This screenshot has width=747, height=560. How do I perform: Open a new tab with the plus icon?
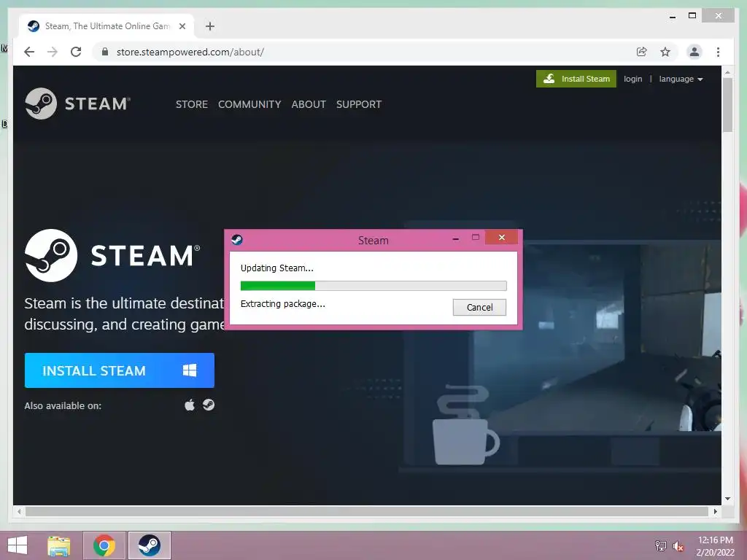210,26
